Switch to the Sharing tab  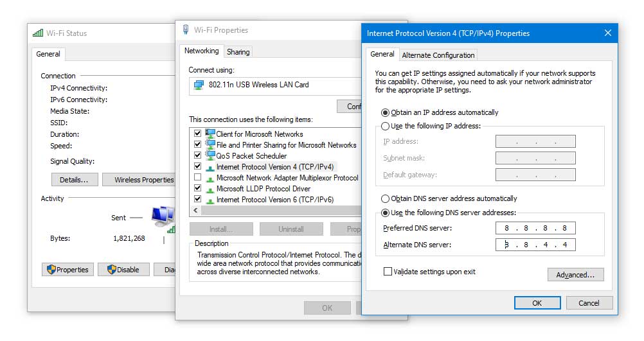coord(238,52)
